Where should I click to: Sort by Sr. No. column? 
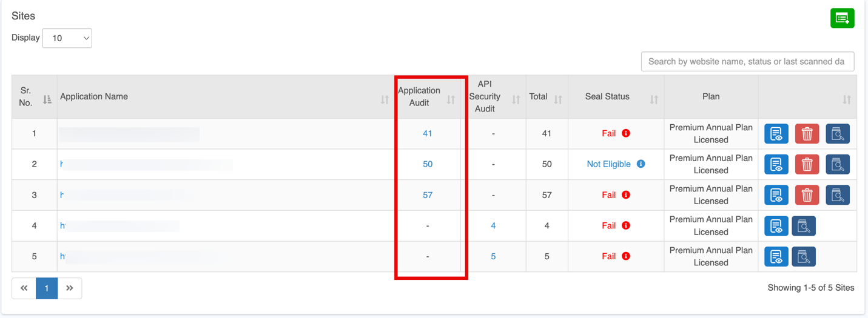click(47, 99)
